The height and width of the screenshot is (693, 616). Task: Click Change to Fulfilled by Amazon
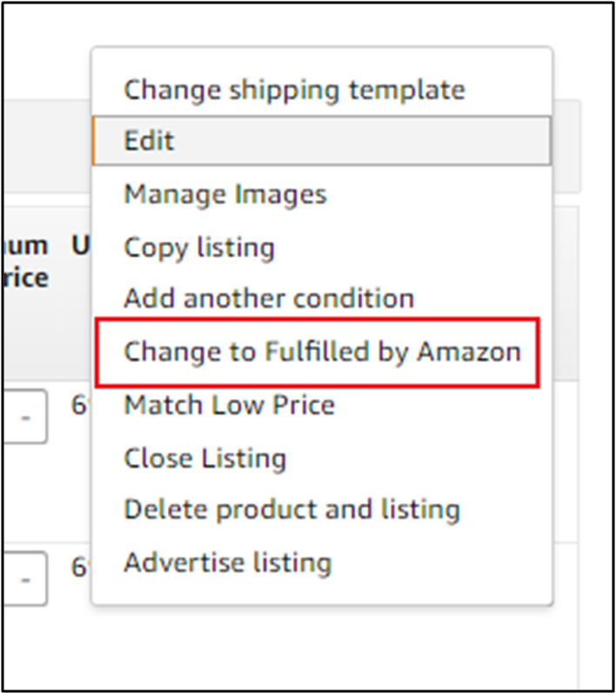click(x=322, y=352)
